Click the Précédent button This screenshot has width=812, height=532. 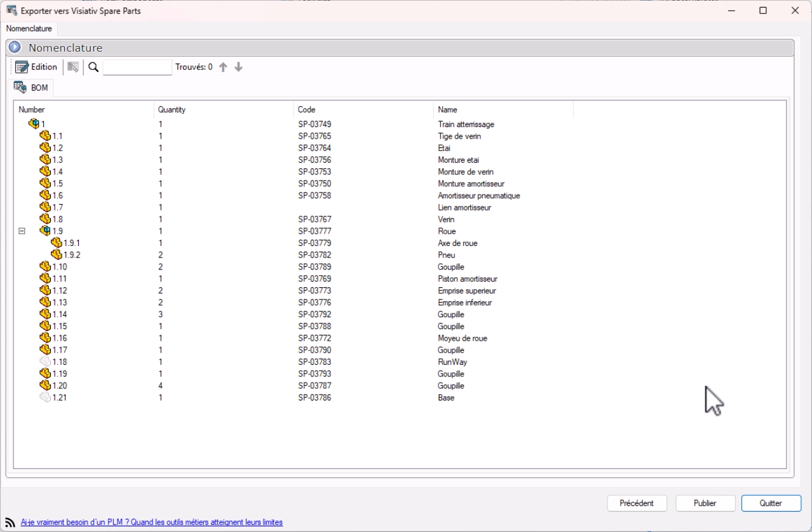click(x=636, y=503)
